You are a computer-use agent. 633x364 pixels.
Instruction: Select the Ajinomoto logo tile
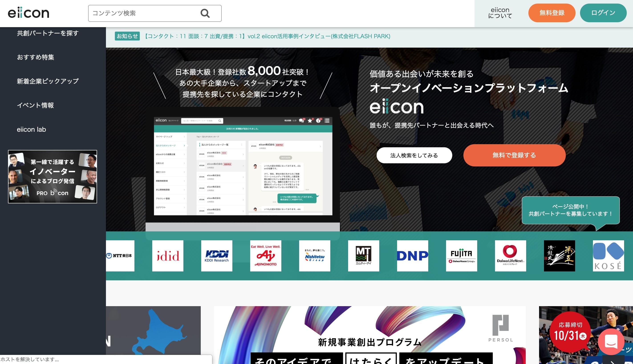pyautogui.click(x=266, y=256)
